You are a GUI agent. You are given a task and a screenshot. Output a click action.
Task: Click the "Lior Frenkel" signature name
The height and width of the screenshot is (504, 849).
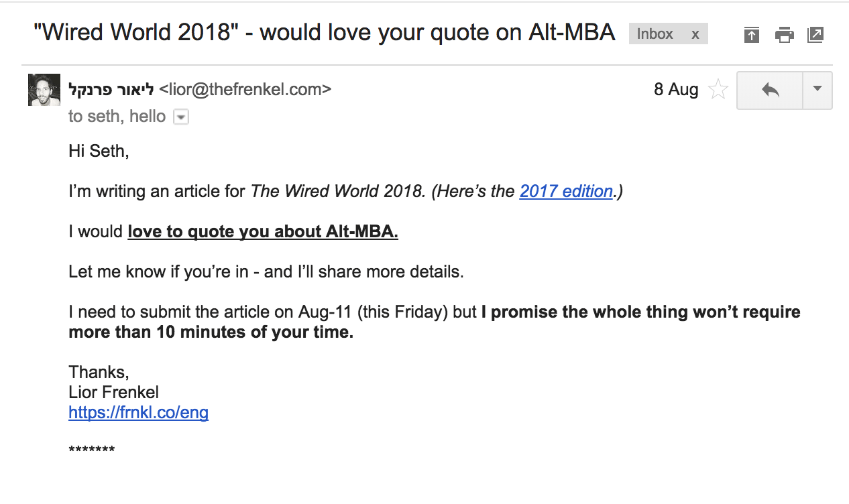[x=113, y=392]
